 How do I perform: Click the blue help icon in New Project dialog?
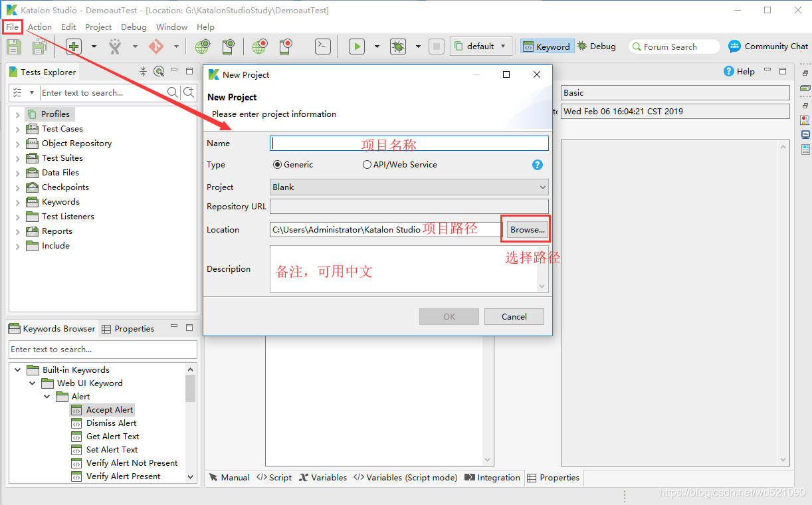tap(538, 165)
